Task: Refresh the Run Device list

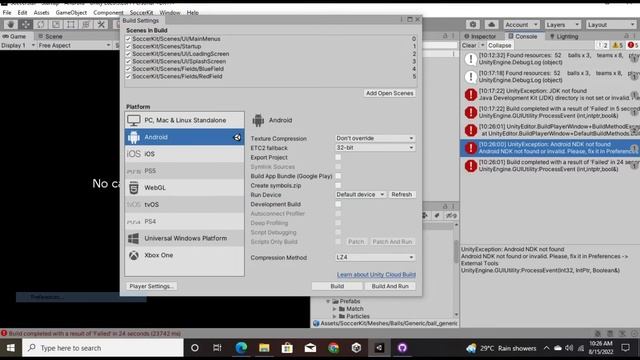Action: click(x=402, y=195)
